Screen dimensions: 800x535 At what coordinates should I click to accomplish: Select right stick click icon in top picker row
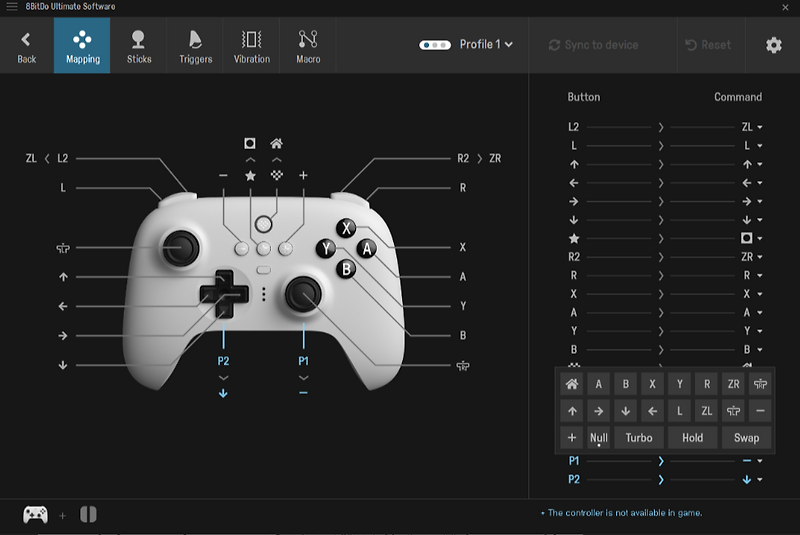coord(760,384)
